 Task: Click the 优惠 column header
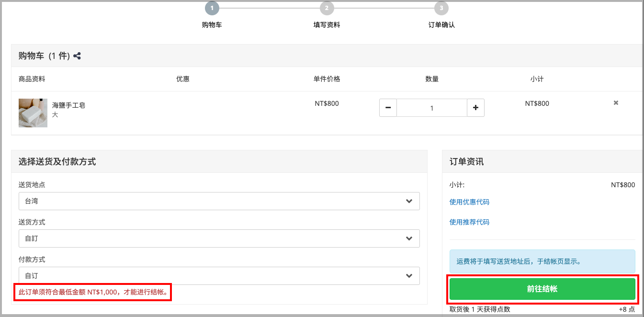tap(183, 79)
